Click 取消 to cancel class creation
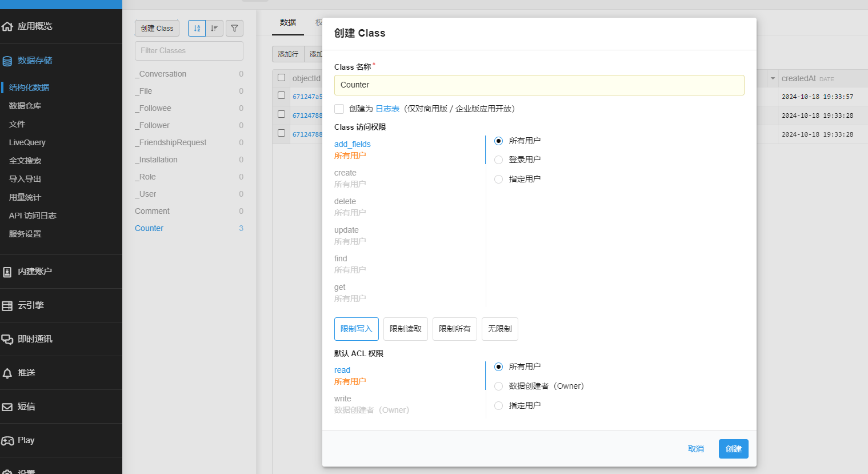This screenshot has width=868, height=474. pyautogui.click(x=695, y=449)
